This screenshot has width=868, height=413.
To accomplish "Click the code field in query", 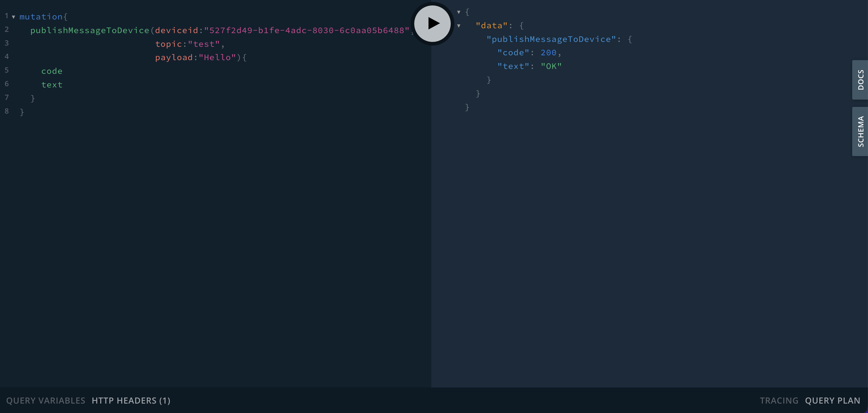I will click(52, 70).
